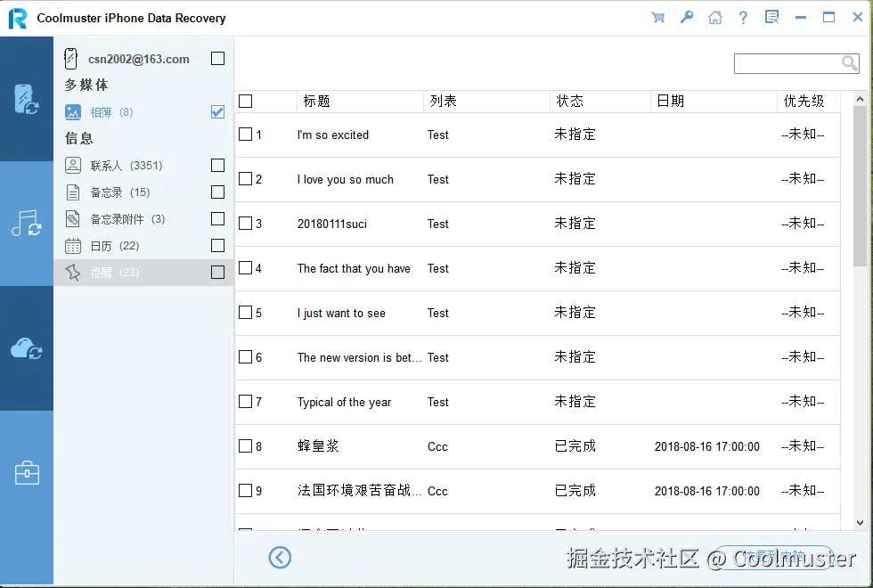Click the magnifier search icon
Screen dimensions: 873x588
click(849, 63)
